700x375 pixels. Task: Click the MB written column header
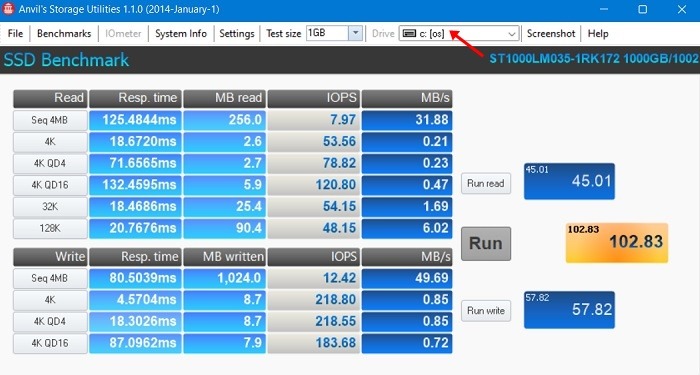[x=225, y=257]
